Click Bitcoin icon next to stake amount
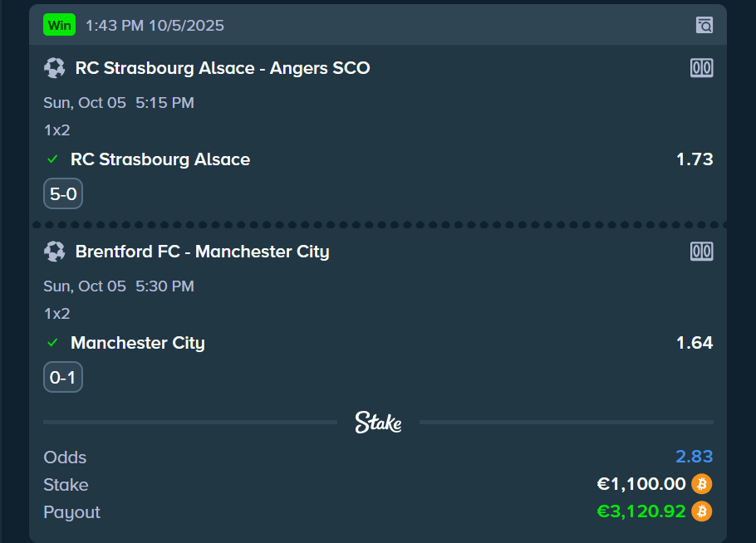The height and width of the screenshot is (543, 756). (x=702, y=484)
